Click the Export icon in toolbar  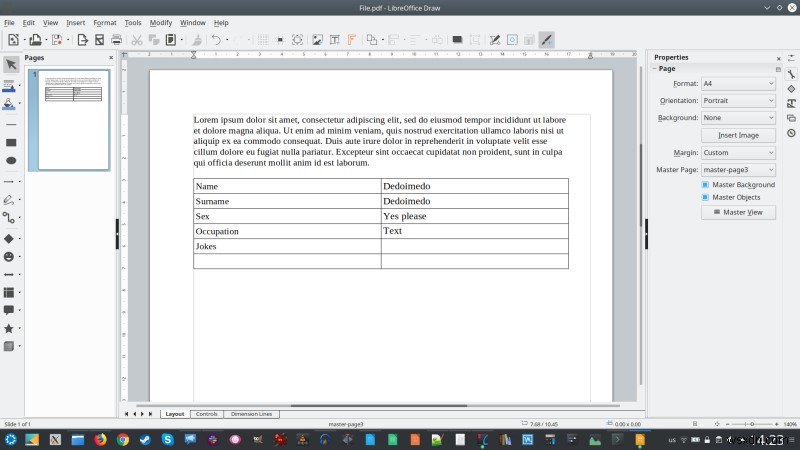82,40
